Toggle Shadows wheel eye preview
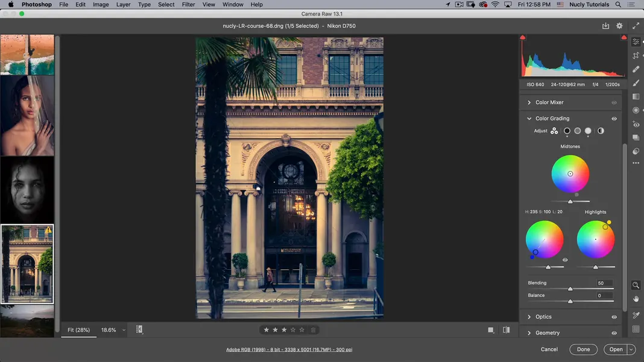Screen dimensions: 644x362 click(565, 260)
